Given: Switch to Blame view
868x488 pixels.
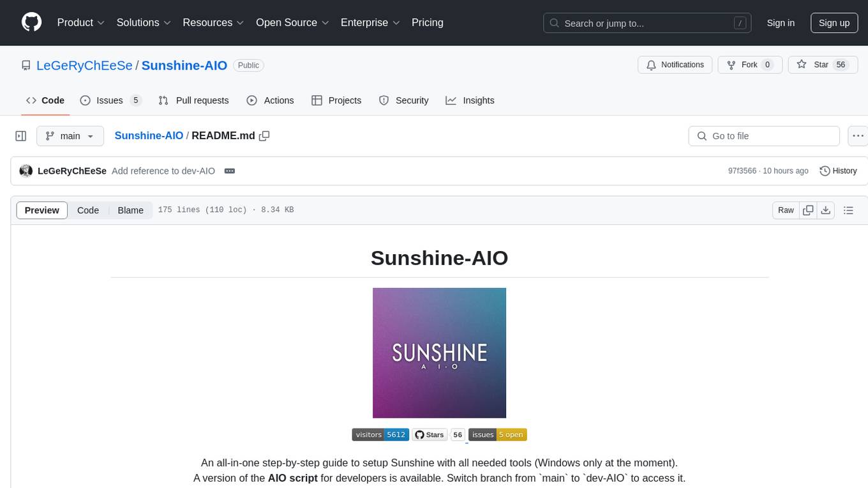Looking at the screenshot, I should click(130, 210).
